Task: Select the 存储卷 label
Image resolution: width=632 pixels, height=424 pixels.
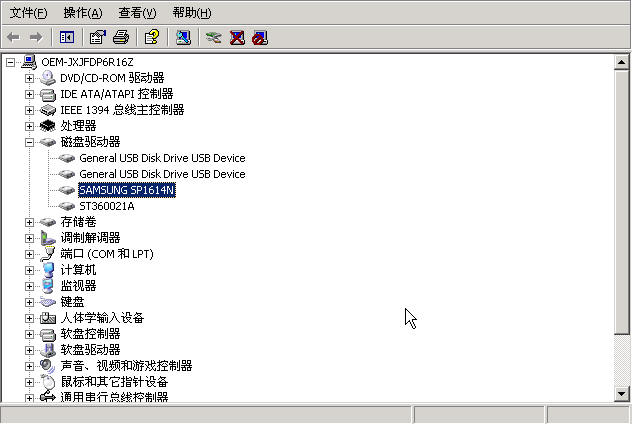Action: point(78,222)
